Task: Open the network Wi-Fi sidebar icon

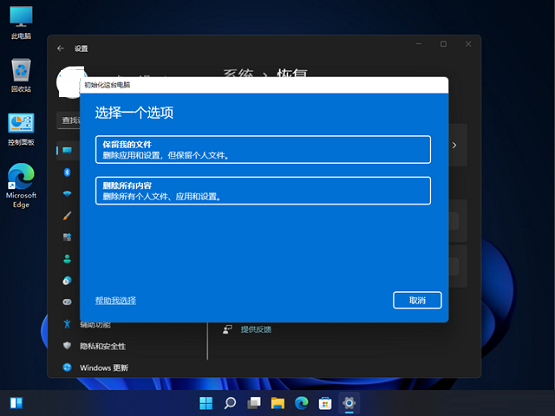Action: (x=67, y=194)
